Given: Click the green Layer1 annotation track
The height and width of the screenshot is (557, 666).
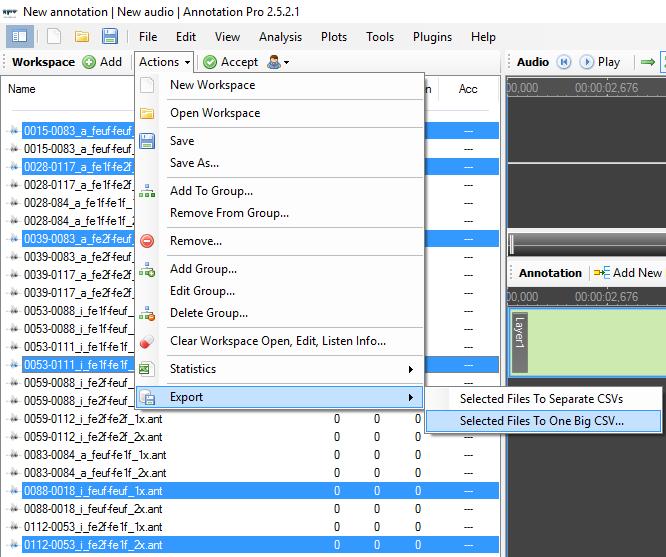Looking at the screenshot, I should pyautogui.click(x=597, y=342).
